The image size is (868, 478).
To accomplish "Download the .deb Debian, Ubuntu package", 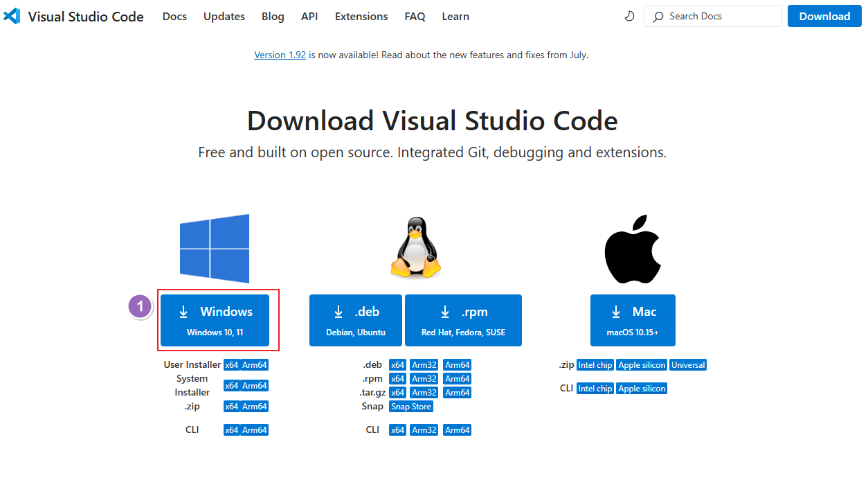I will tap(356, 320).
